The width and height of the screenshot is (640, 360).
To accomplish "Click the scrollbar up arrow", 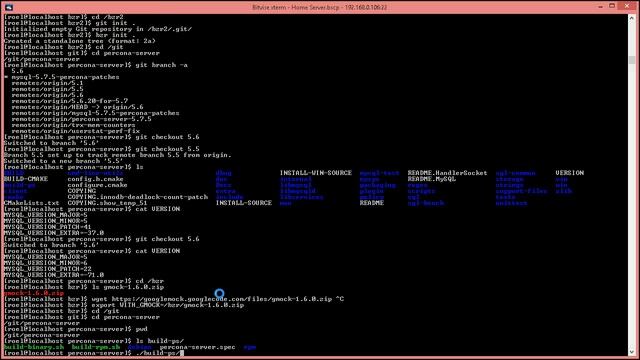I will (631, 18).
